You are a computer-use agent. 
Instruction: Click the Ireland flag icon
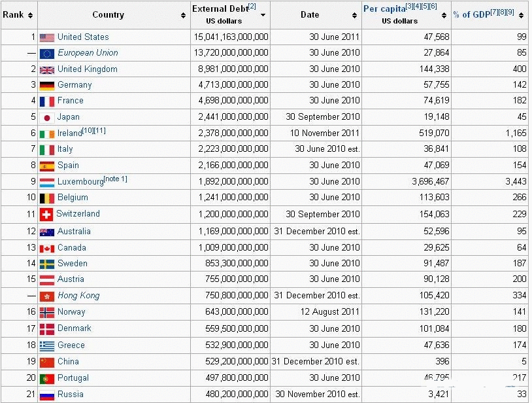point(47,133)
